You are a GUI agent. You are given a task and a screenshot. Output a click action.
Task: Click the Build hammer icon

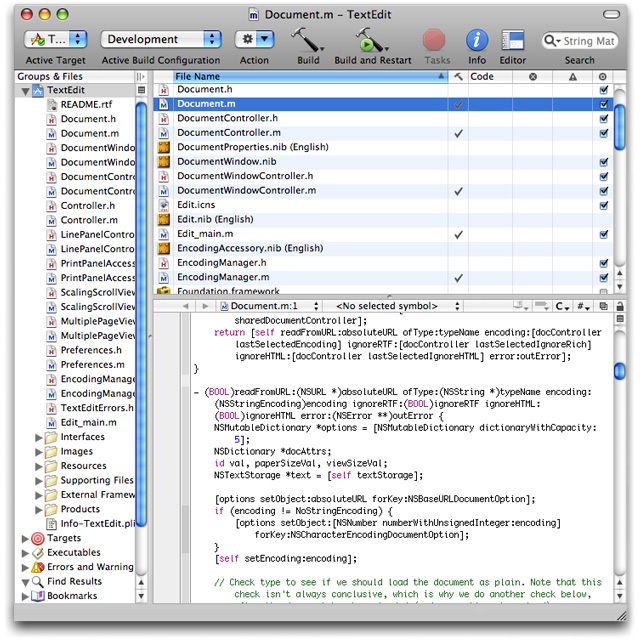(308, 40)
